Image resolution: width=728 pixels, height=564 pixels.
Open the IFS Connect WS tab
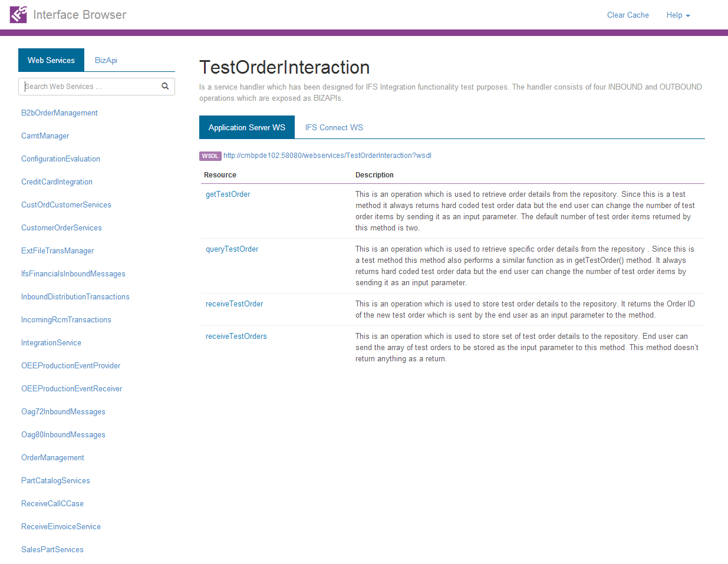[334, 127]
